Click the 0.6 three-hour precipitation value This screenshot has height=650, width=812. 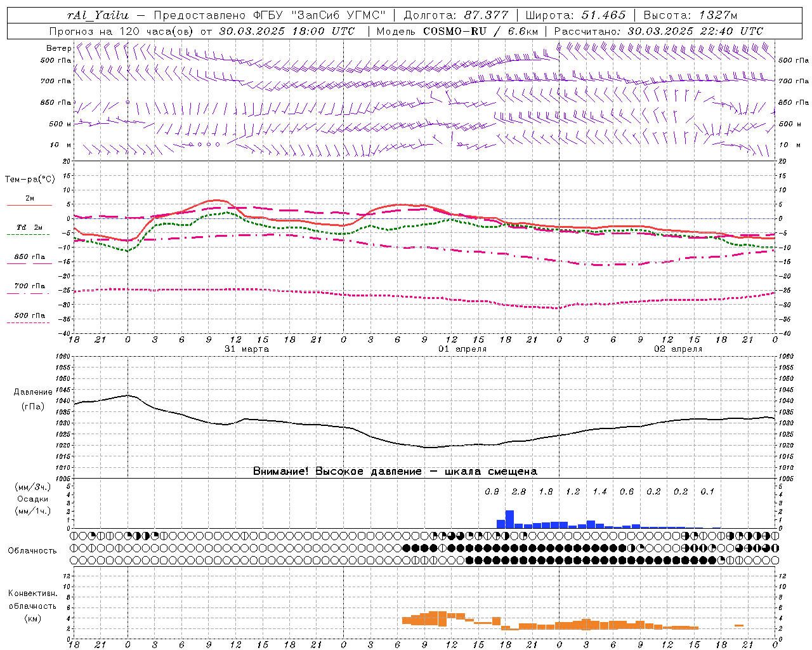click(x=627, y=491)
